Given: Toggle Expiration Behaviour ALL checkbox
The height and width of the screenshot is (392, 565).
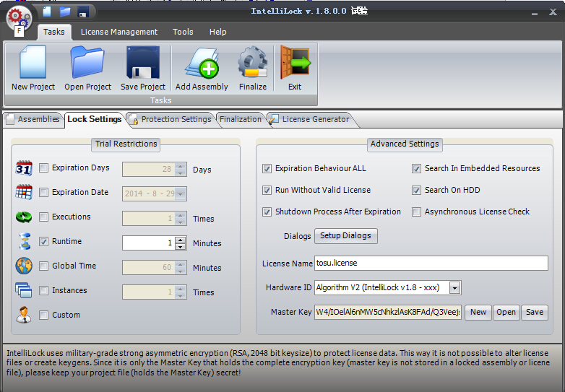Looking at the screenshot, I should click(267, 168).
